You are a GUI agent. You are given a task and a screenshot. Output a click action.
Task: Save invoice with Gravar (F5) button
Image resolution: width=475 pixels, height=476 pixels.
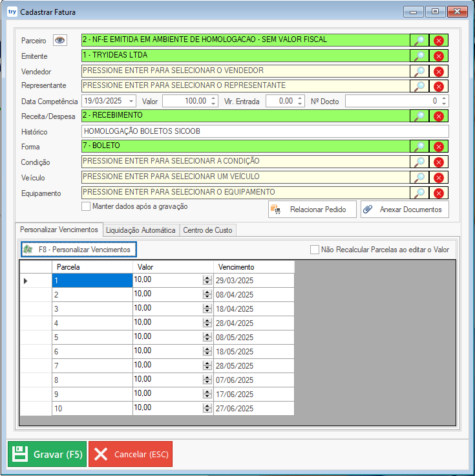(x=47, y=454)
